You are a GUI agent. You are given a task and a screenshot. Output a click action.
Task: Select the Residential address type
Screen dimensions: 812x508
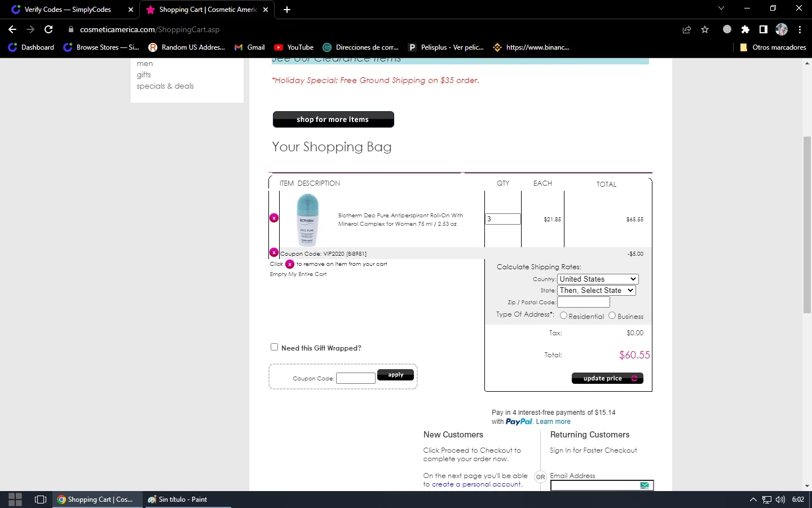point(563,316)
